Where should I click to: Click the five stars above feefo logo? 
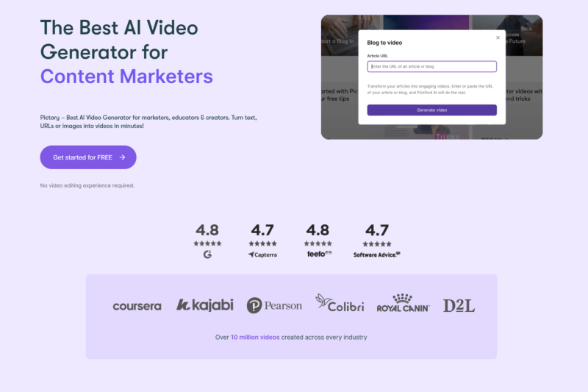[x=318, y=243]
